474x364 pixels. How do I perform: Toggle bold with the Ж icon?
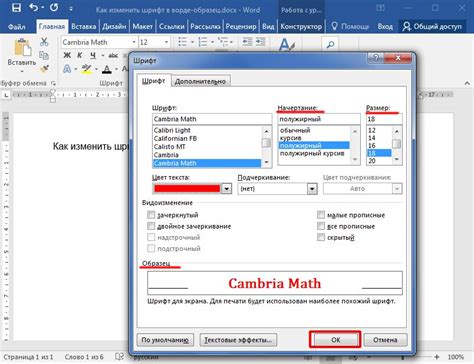point(67,55)
